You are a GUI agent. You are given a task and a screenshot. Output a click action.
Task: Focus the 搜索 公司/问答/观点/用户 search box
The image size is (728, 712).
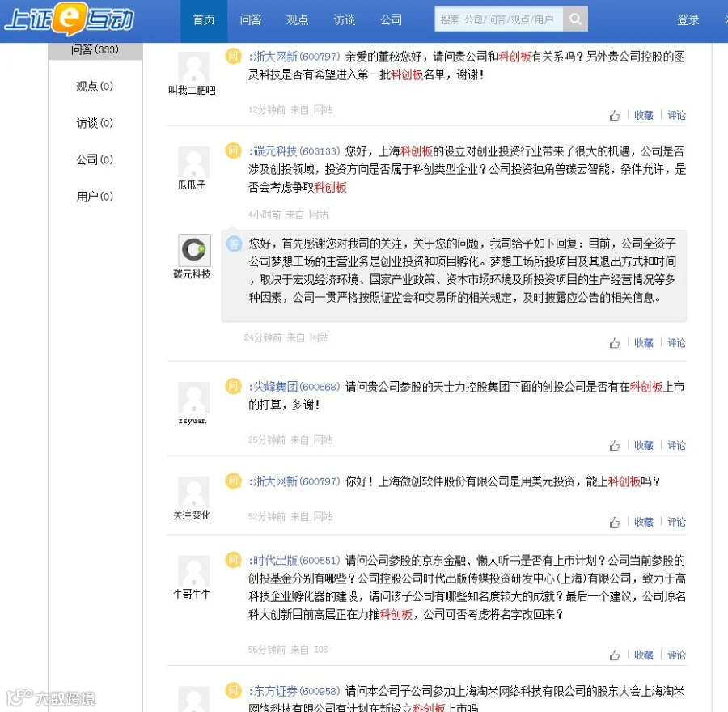pyautogui.click(x=498, y=19)
